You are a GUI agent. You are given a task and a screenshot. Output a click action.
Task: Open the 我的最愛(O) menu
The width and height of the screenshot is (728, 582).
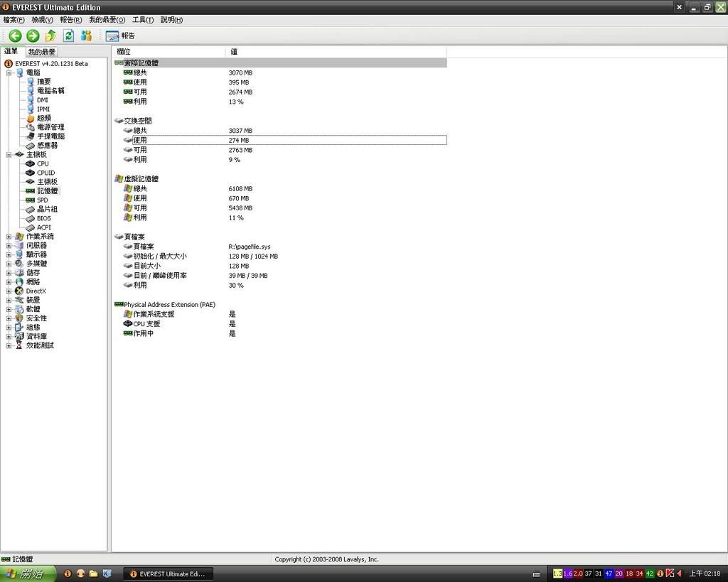[107, 20]
